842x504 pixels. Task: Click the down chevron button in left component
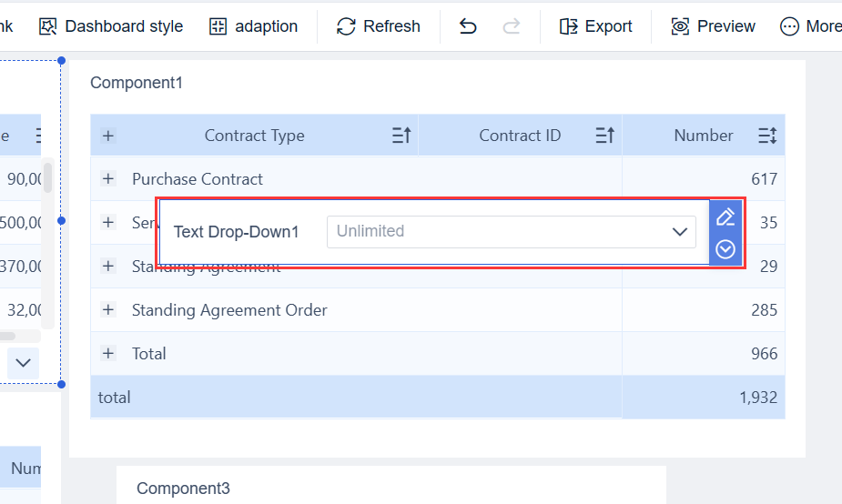coord(24,362)
